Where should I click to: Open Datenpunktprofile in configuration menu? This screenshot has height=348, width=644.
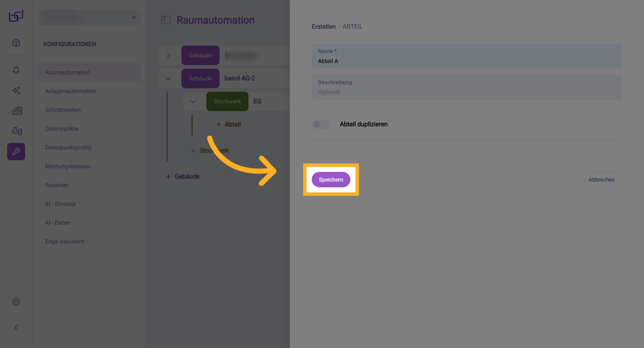68,147
